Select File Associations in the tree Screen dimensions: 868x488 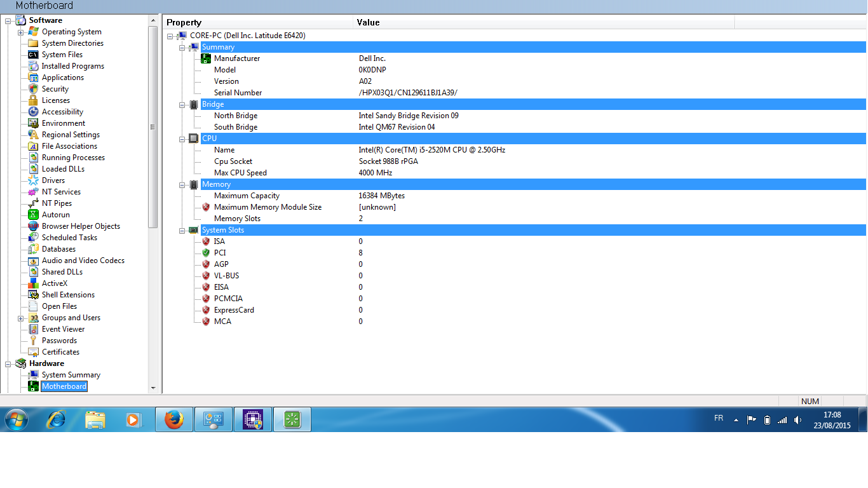(x=69, y=146)
